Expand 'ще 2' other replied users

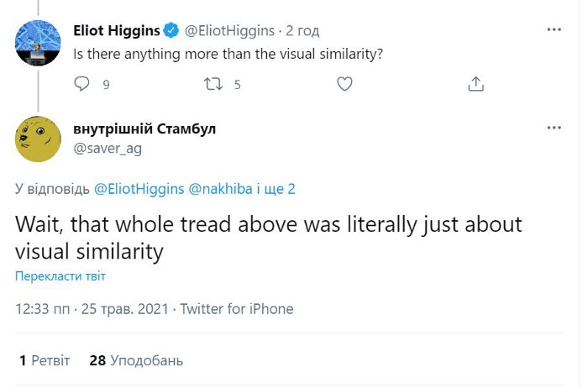point(280,189)
